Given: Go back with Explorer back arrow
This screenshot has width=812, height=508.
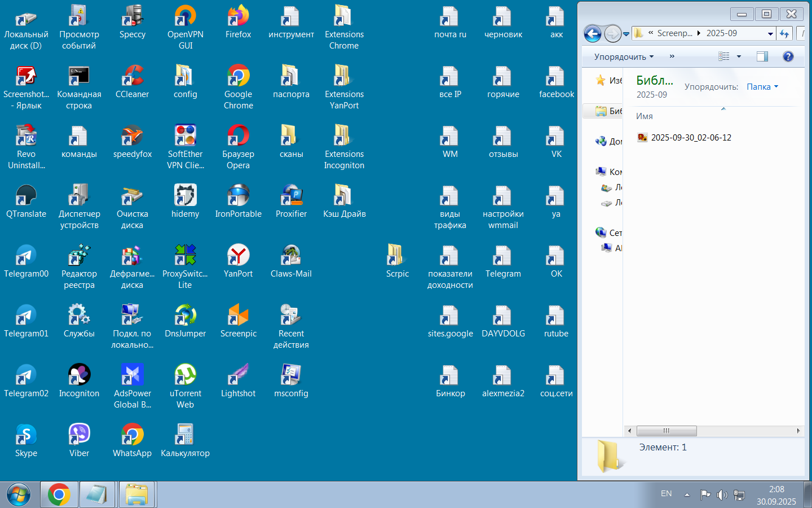Looking at the screenshot, I should 593,34.
